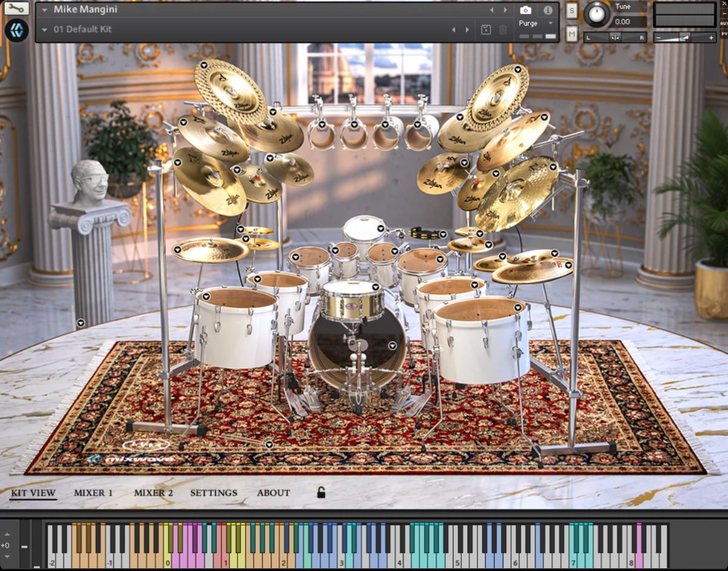The height and width of the screenshot is (571, 728).
Task: Open the top-right china cymbal dropdown arrow
Action: pos(517,70)
